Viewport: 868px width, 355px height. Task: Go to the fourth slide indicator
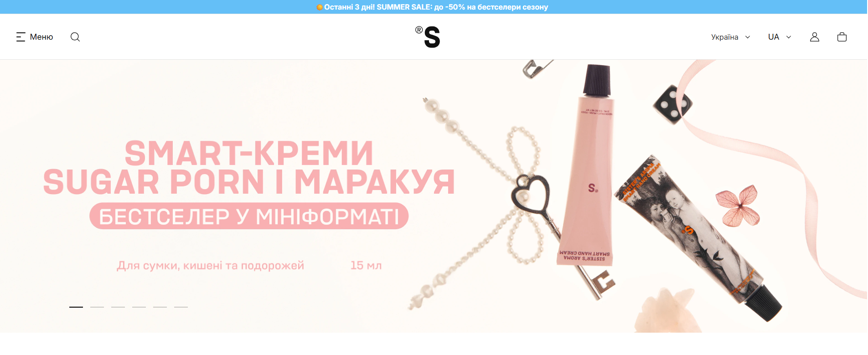point(139,307)
